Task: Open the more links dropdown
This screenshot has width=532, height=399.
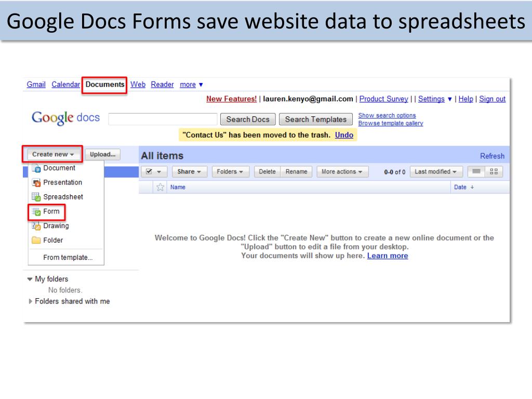Action: click(191, 85)
